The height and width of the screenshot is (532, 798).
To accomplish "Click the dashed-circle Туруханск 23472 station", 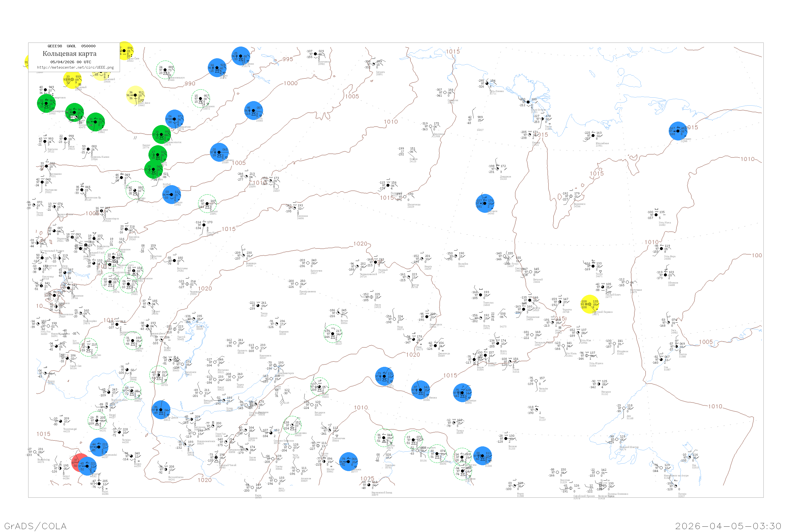I will tap(201, 99).
